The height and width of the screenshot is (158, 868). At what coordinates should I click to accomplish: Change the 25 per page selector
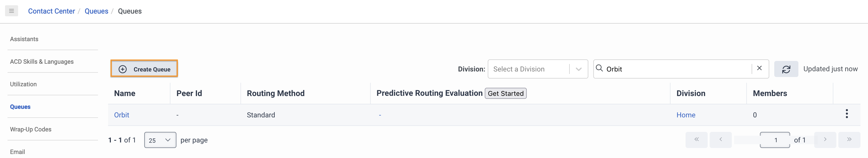[160, 140]
